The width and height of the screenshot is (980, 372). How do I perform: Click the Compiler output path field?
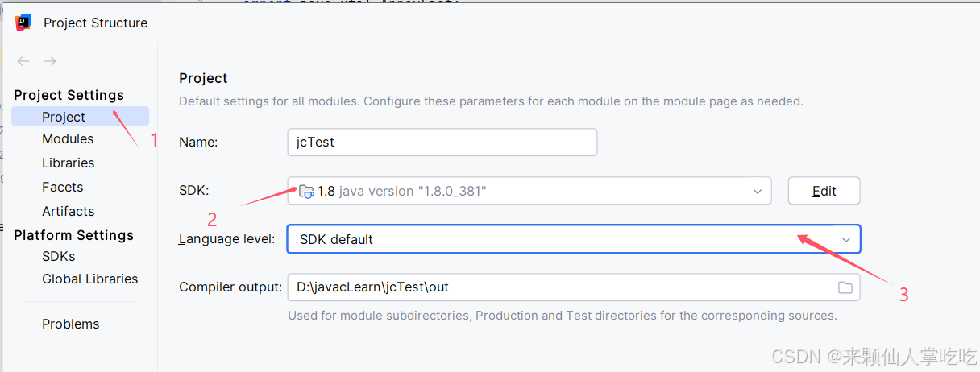click(556, 287)
